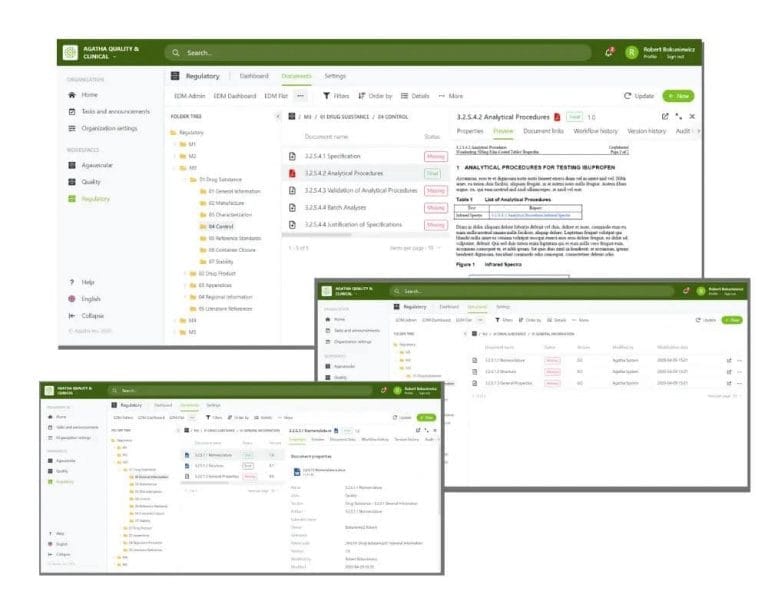Click the 01 DRUG SUBSTANCE breadcrumb in the top window
The height and width of the screenshot is (614, 768).
point(344,117)
